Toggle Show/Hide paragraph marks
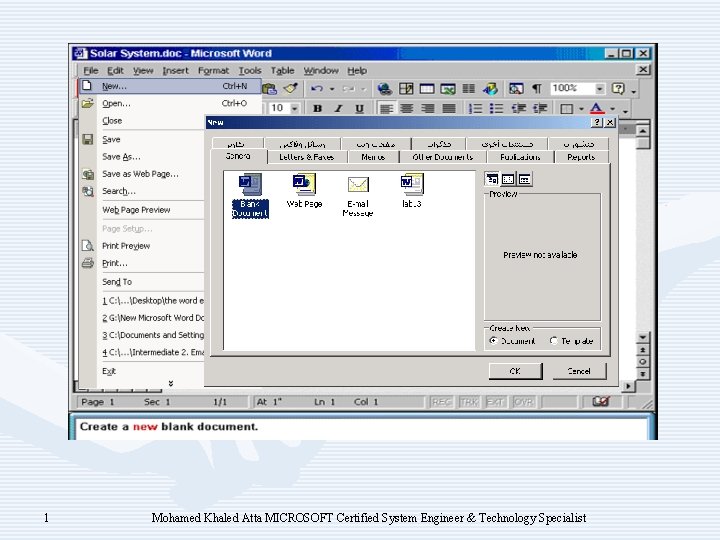Viewport: 720px width, 540px height. tap(537, 88)
